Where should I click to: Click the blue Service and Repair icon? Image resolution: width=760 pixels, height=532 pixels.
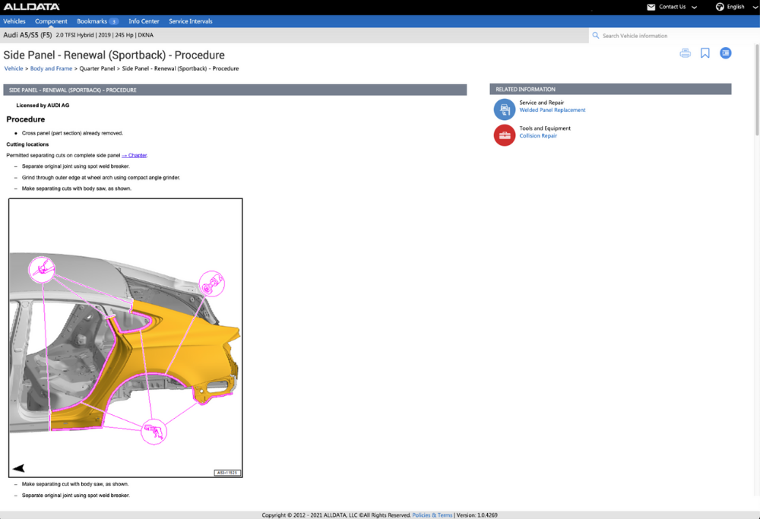(x=504, y=109)
